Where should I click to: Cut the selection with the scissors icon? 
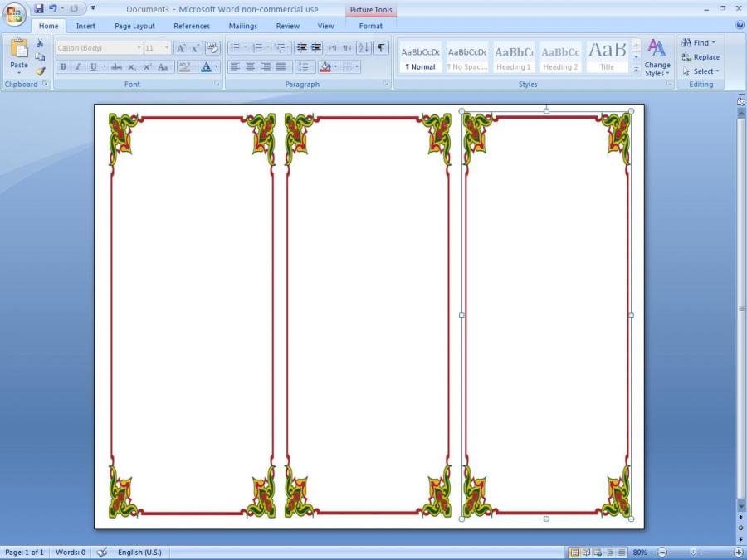pyautogui.click(x=40, y=43)
